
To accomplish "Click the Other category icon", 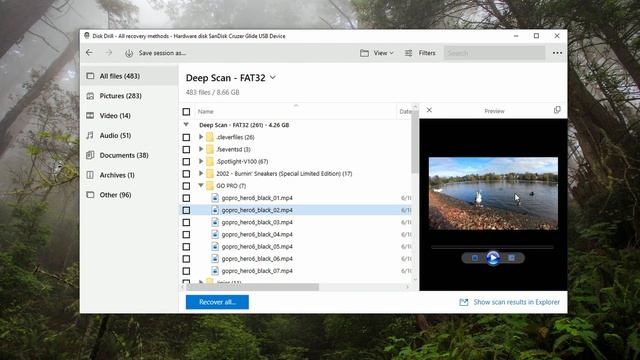I will 90,195.
